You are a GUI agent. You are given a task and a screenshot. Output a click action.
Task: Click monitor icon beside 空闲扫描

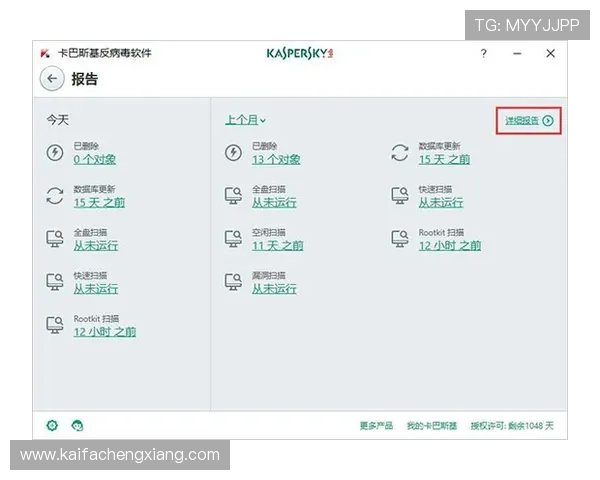tap(233, 239)
